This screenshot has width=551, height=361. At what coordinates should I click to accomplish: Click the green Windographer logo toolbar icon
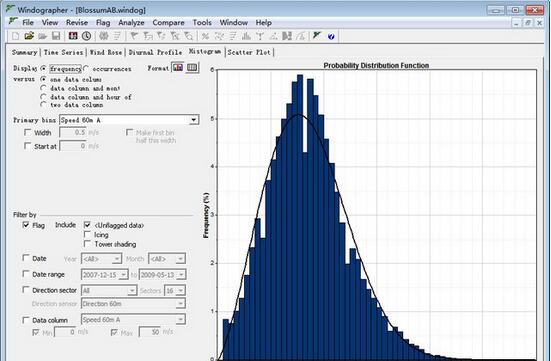coord(317,36)
